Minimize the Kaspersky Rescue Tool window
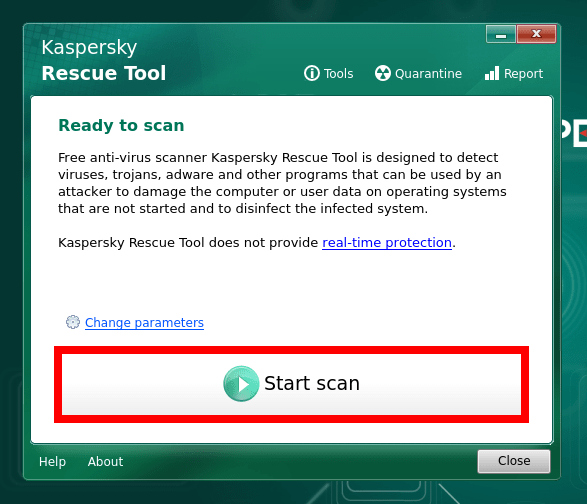Image resolution: width=587 pixels, height=504 pixels. [x=501, y=34]
